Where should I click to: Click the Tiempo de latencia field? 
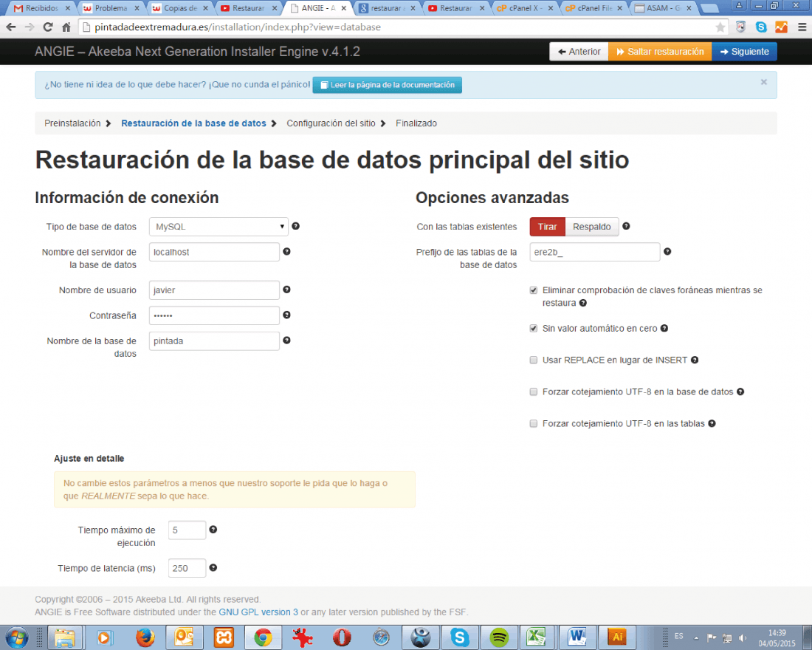tap(187, 568)
